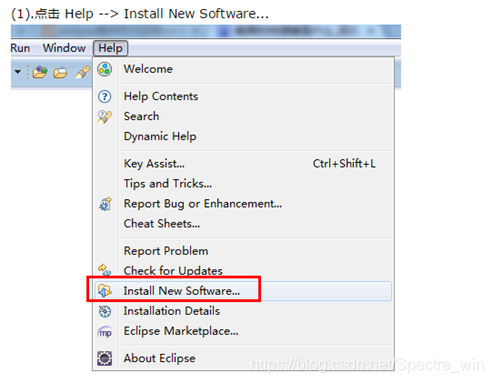Click the help Search icon
The height and width of the screenshot is (383, 493).
click(x=105, y=117)
